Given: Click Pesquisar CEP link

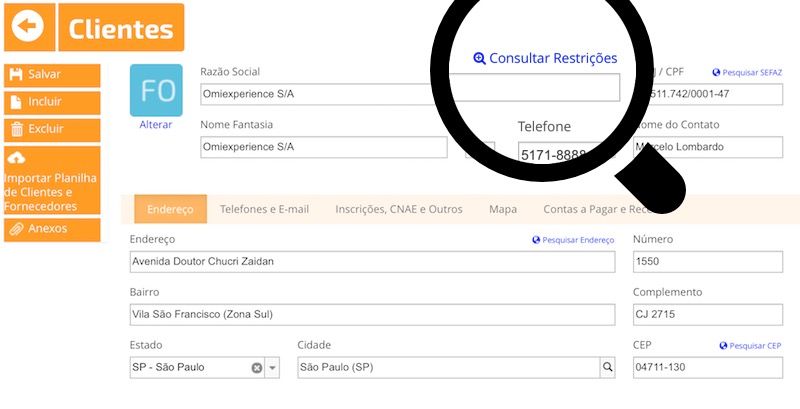Looking at the screenshot, I should tap(750, 346).
